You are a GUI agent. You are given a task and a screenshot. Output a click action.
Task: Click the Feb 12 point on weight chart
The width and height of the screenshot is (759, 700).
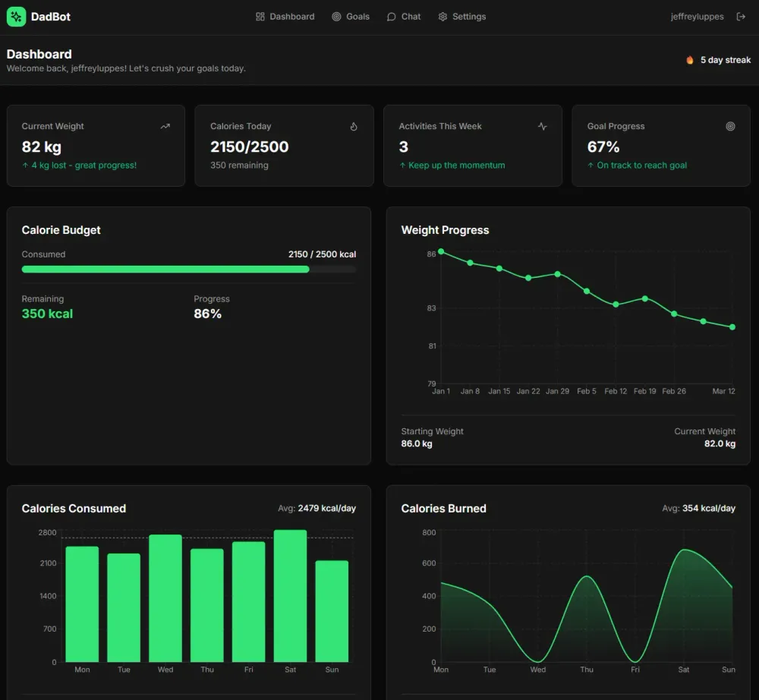point(616,304)
